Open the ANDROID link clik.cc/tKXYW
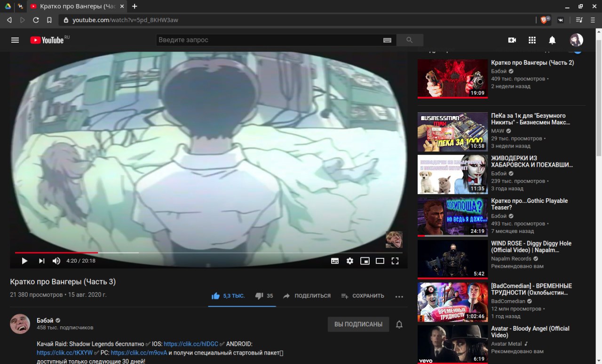The width and height of the screenshot is (602, 364). coord(64,352)
